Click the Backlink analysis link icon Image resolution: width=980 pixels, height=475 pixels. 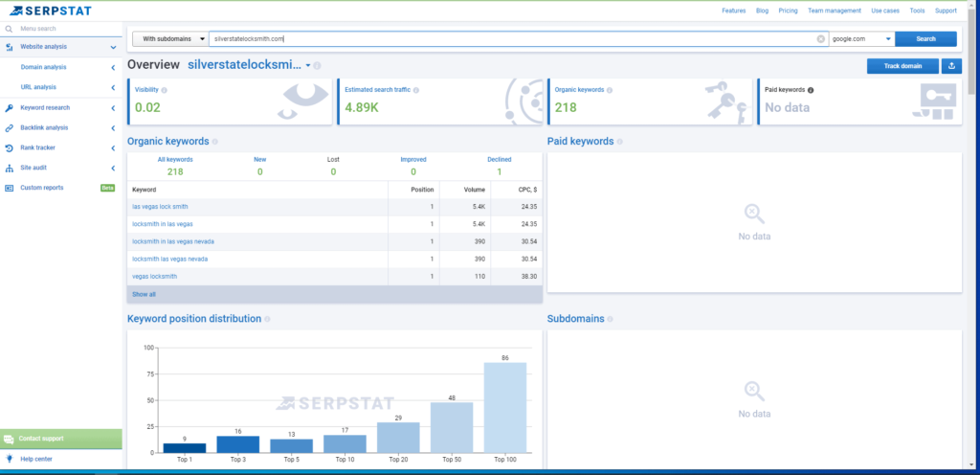coord(9,127)
